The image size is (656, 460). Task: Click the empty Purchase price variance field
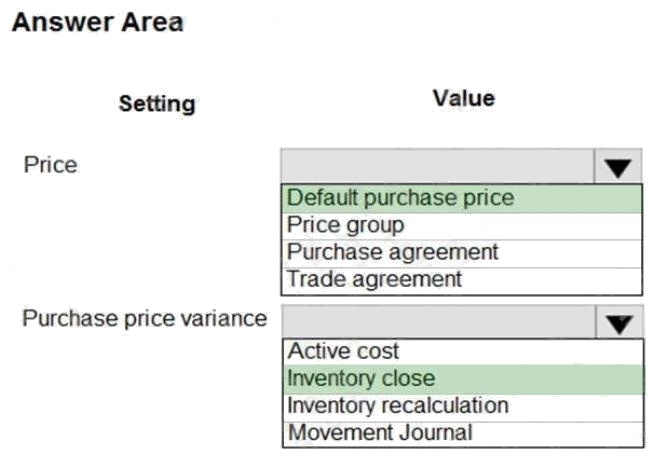click(x=438, y=322)
